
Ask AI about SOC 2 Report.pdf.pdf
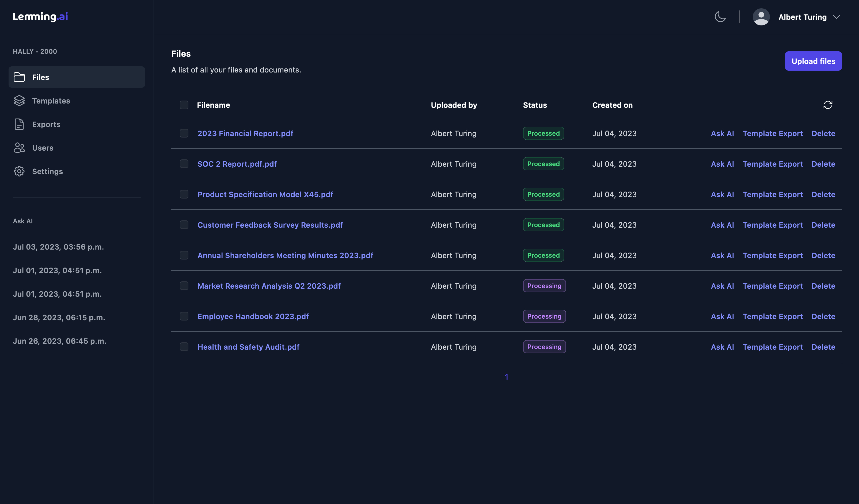[x=722, y=164]
